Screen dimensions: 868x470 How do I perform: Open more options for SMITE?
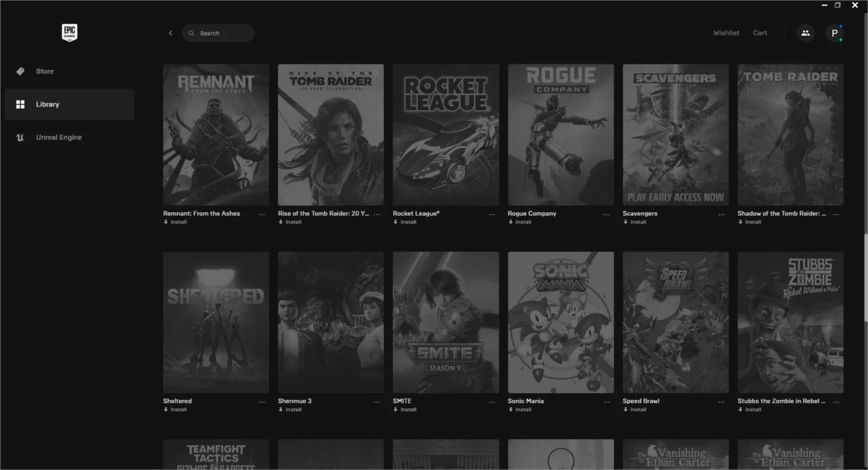coord(492,402)
